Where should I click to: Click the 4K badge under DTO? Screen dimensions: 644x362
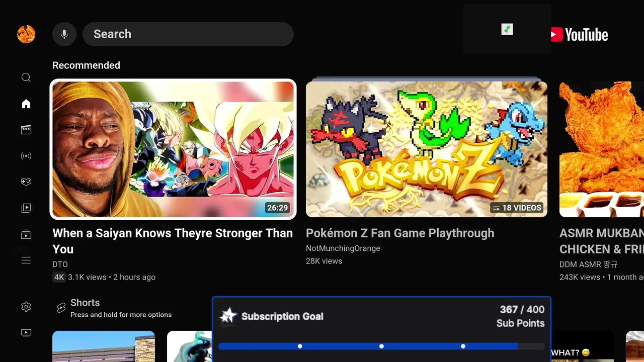(x=59, y=277)
